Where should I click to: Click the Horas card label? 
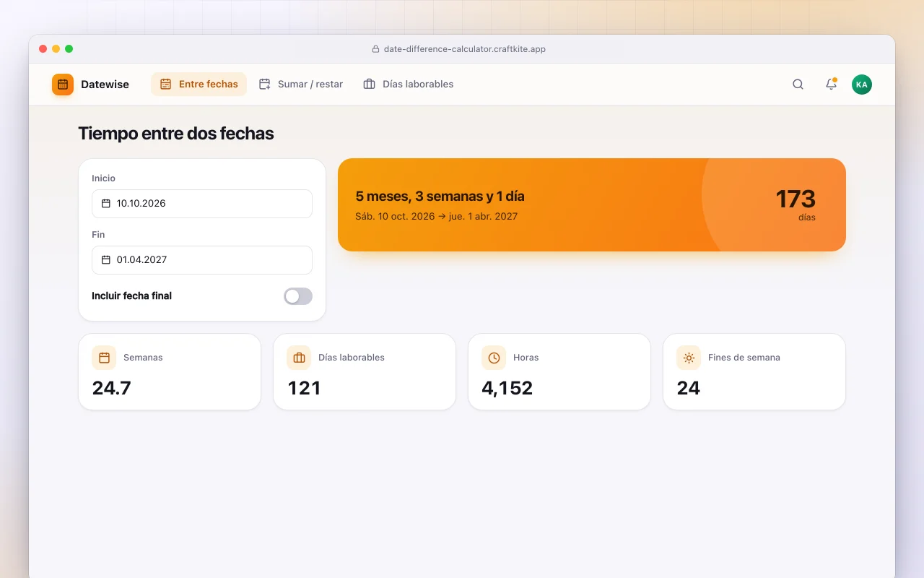526,358
